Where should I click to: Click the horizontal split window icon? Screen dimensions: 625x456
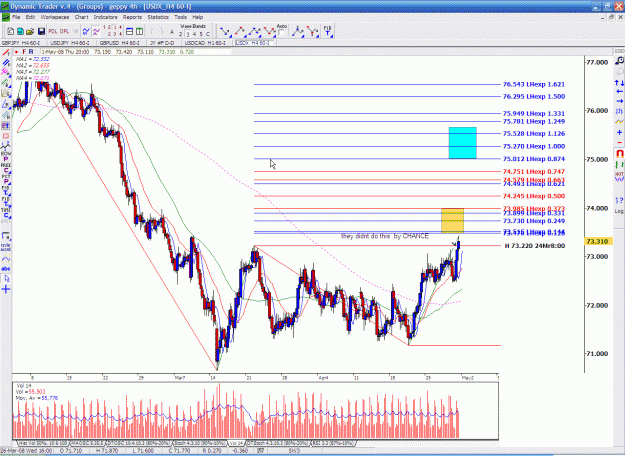(130, 31)
